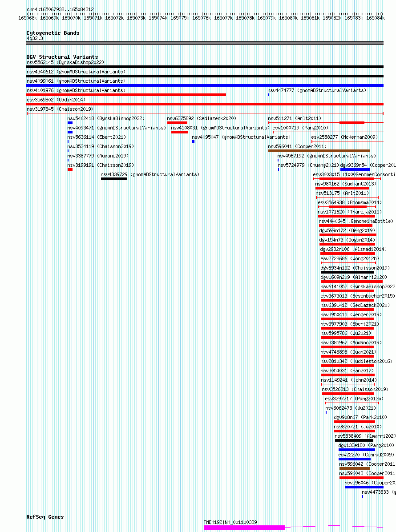Select nsv6391412 (Sedlazeck2020) label
Viewport: 396px width, 532px height.
(355, 305)
